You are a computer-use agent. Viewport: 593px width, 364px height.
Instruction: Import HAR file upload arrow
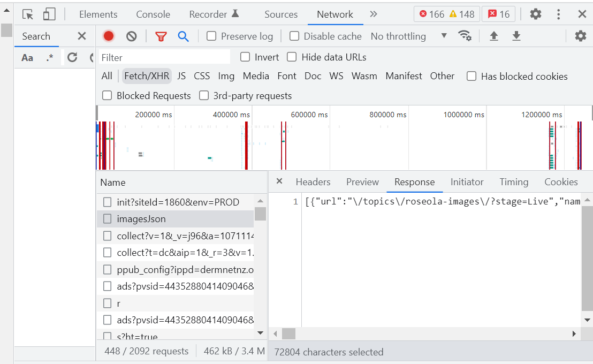pyautogui.click(x=493, y=36)
